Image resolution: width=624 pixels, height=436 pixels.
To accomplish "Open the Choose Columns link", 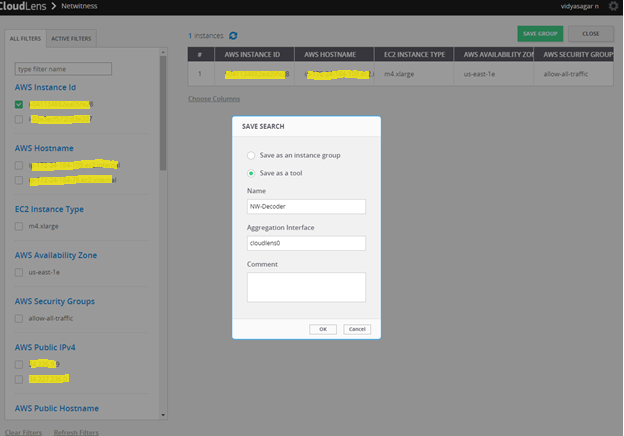I will click(x=214, y=99).
